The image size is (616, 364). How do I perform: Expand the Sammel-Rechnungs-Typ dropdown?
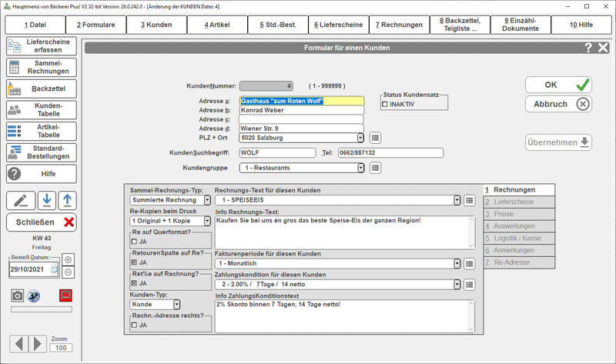(207, 200)
